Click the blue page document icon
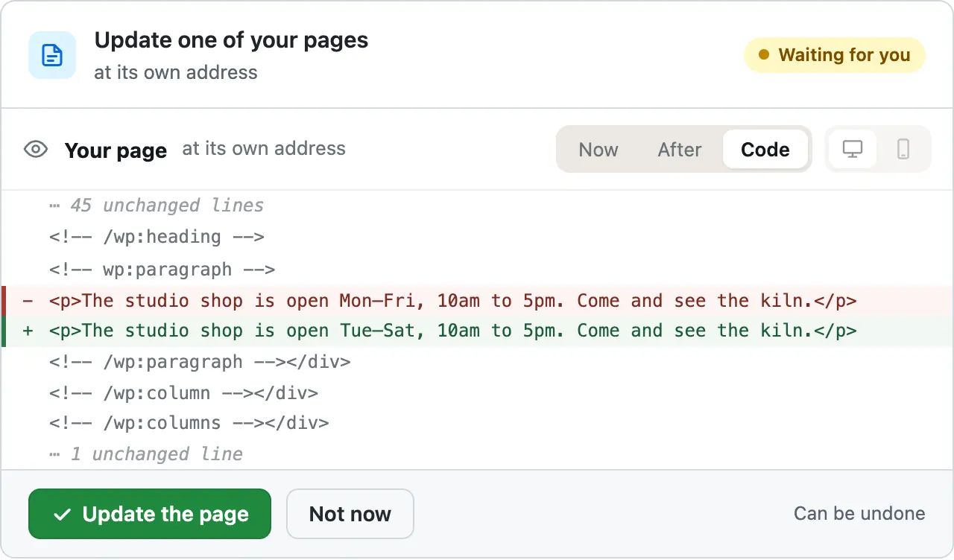Viewport: 954px width, 560px height. pos(52,55)
